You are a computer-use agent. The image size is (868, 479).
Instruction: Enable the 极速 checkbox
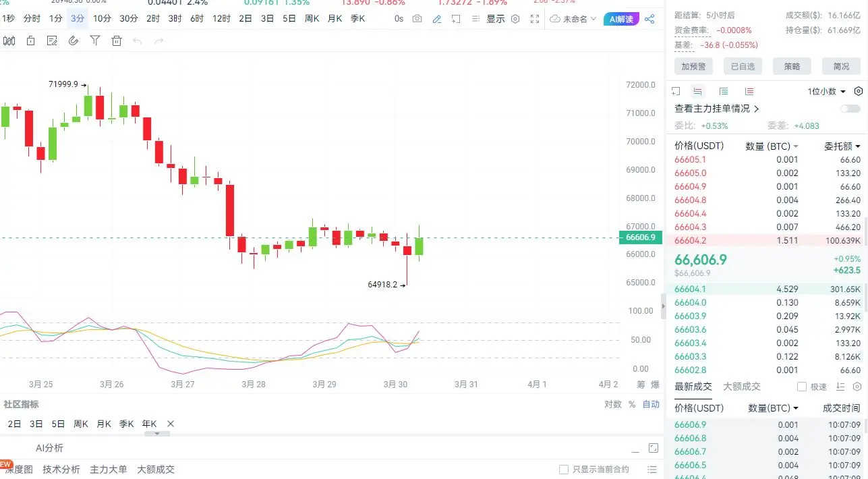tap(802, 387)
